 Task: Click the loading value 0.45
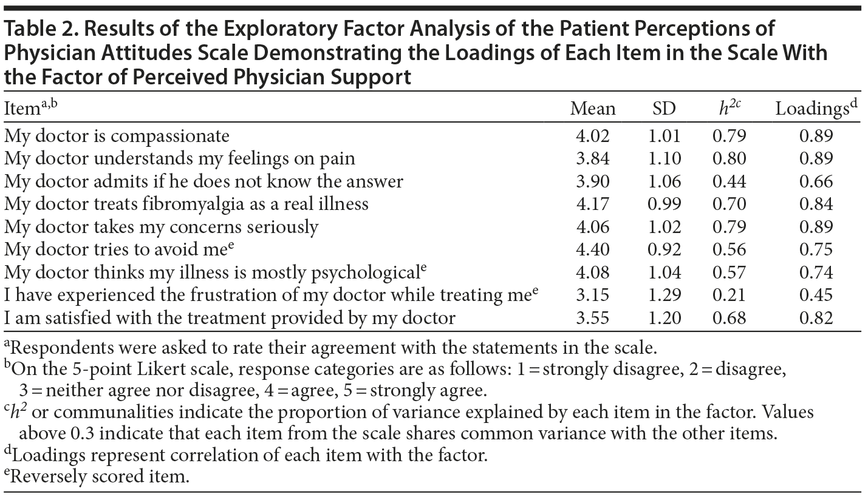(x=816, y=295)
